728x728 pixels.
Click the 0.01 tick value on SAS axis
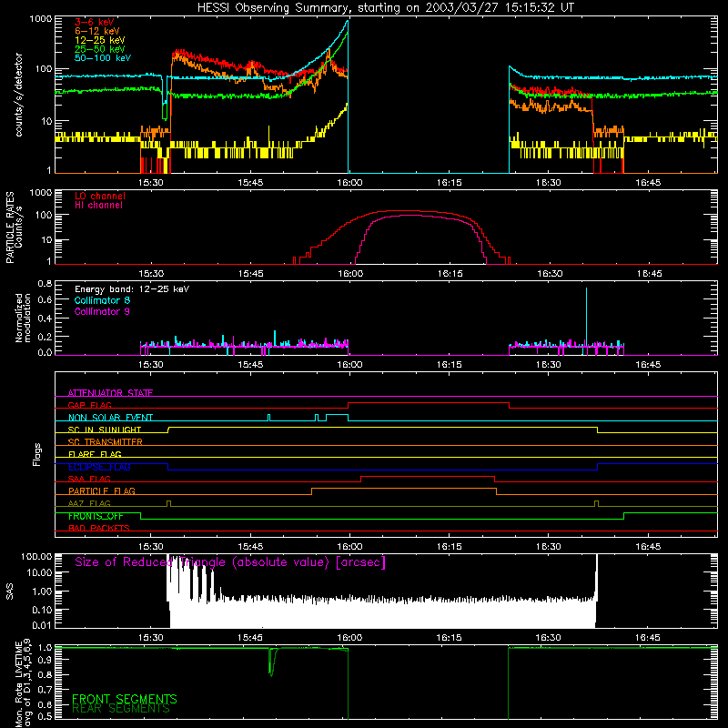(x=42, y=625)
